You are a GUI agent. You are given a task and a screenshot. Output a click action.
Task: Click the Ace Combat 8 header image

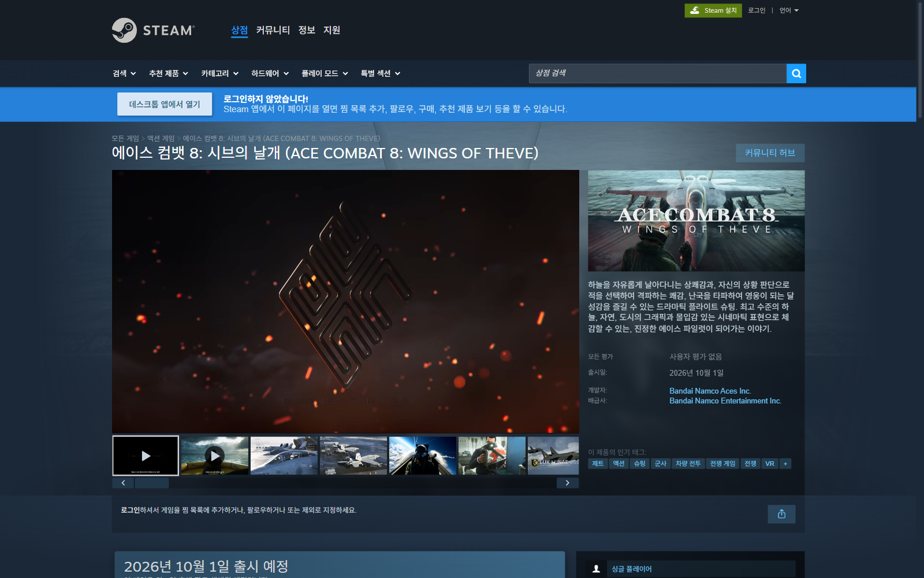point(696,221)
